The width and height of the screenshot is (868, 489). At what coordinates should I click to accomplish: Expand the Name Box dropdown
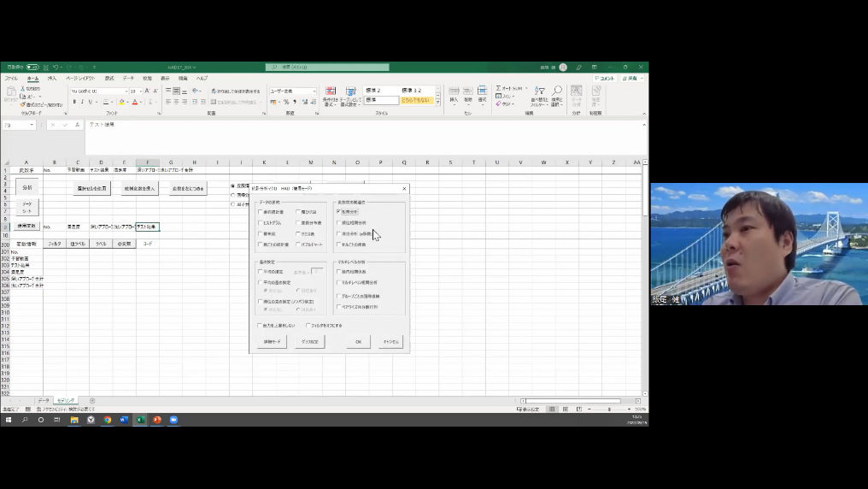click(x=32, y=125)
